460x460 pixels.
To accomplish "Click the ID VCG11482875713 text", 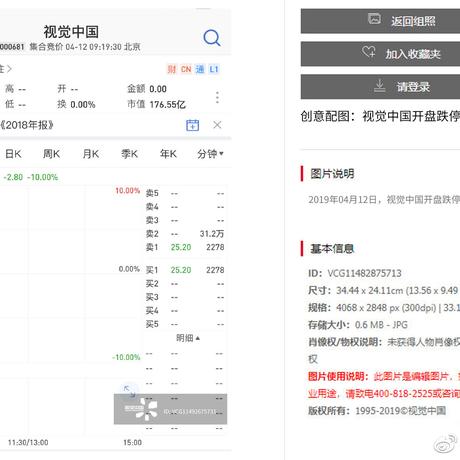I will click(355, 273).
